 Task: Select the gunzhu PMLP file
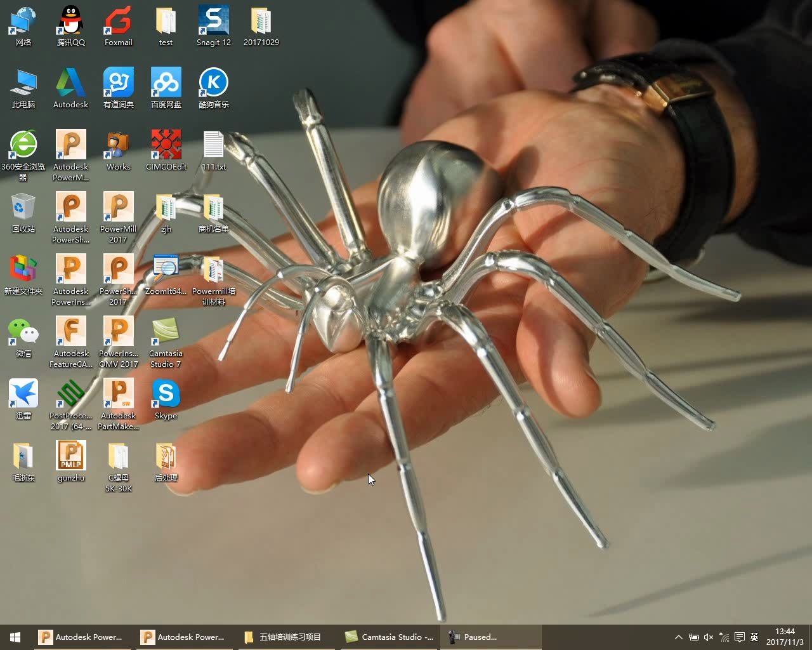coord(71,461)
